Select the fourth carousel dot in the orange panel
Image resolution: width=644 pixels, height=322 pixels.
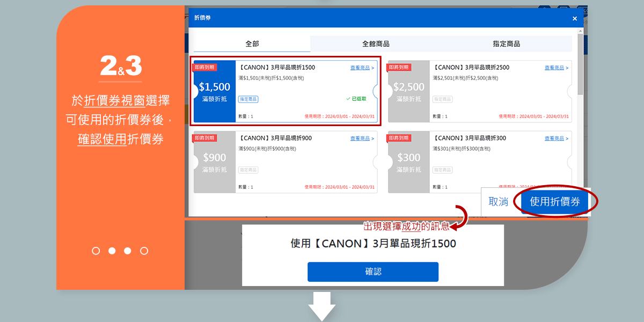[144, 251]
